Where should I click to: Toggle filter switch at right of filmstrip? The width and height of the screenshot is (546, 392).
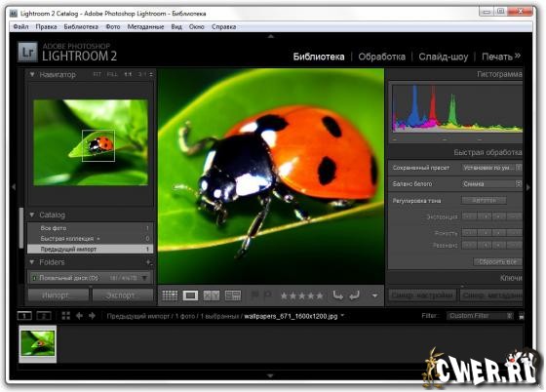tap(522, 316)
